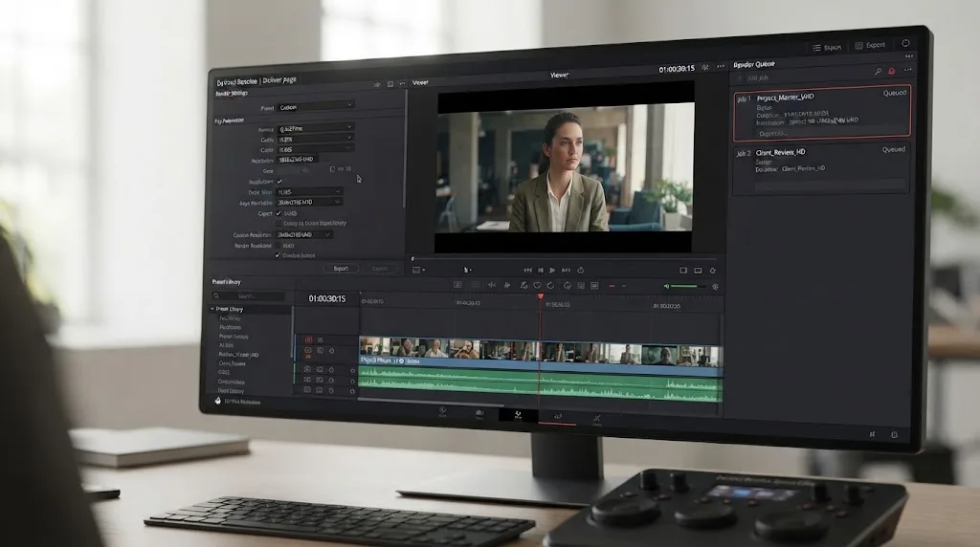Screen dimensions: 980x547
Task: Click top-right Export button with square icon
Action: [870, 45]
